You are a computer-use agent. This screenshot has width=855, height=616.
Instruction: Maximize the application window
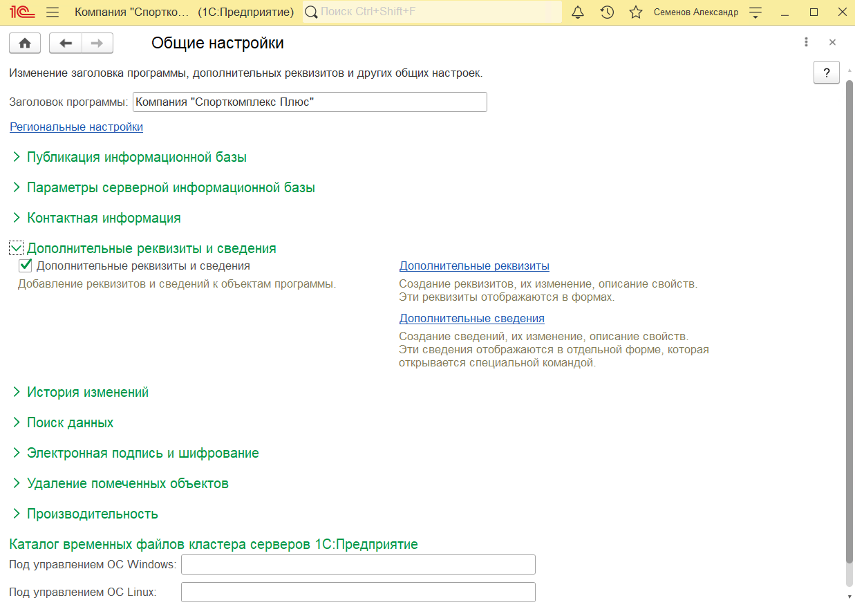point(814,12)
